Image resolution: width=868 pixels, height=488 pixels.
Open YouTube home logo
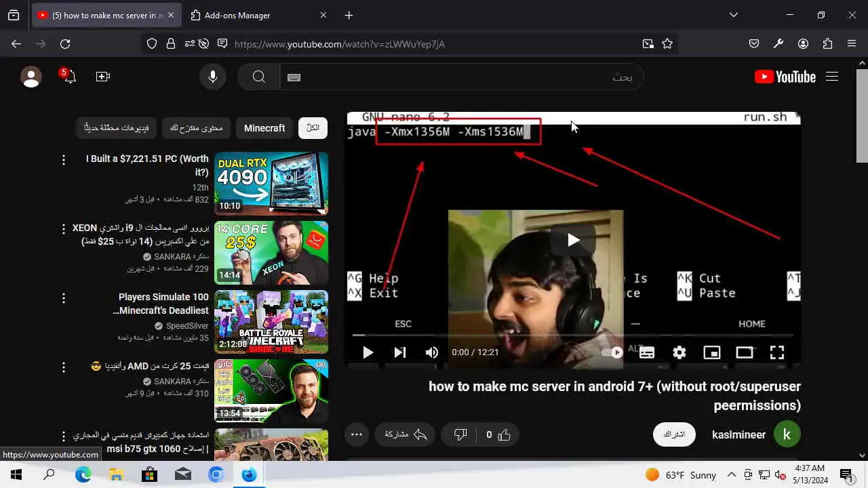[785, 77]
